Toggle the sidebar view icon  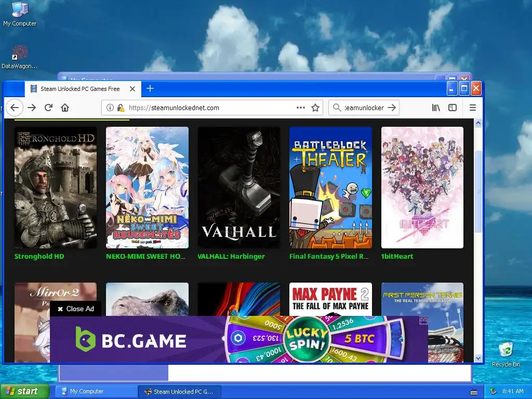point(453,108)
